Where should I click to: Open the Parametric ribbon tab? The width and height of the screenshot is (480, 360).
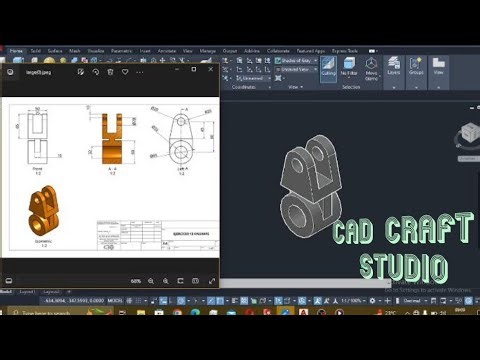(122, 51)
